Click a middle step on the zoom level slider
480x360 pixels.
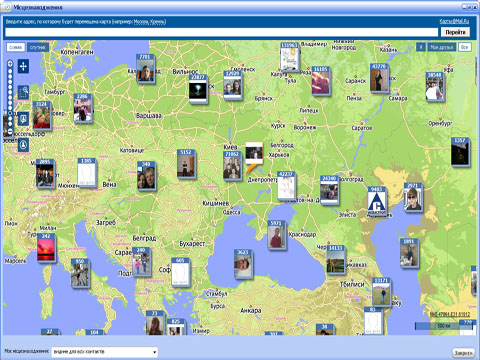coord(10,97)
